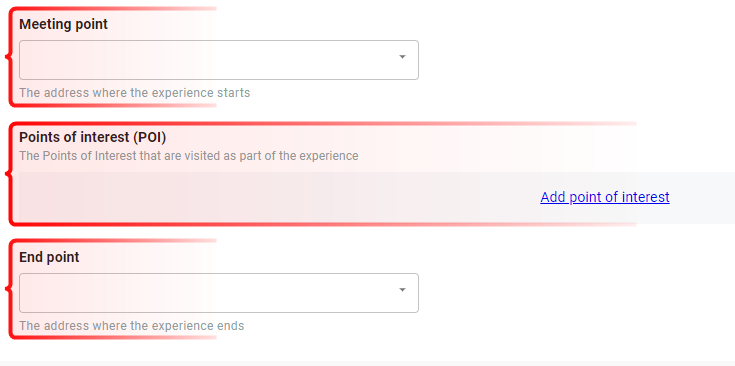Select the End point field label
735x366 pixels.
click(x=49, y=257)
